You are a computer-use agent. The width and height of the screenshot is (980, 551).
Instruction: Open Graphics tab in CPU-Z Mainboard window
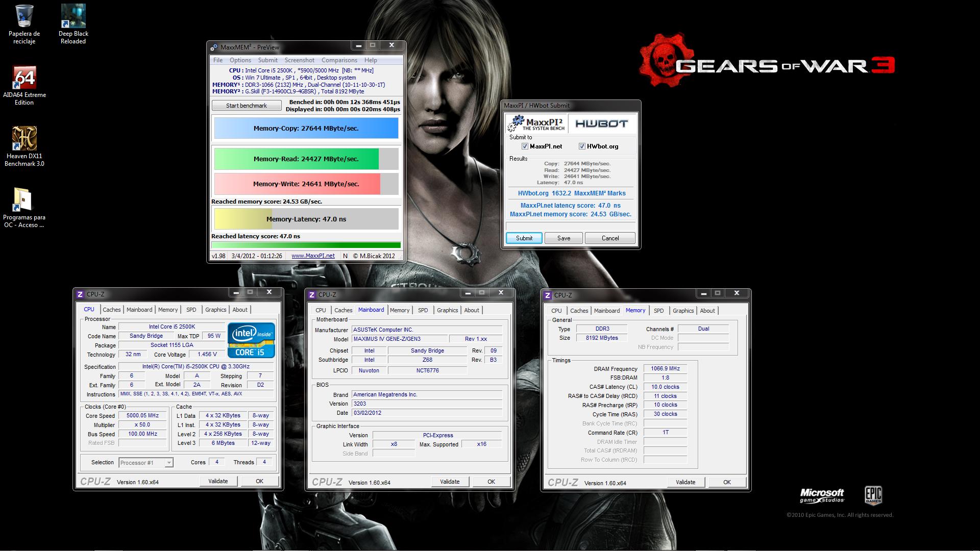tap(448, 310)
